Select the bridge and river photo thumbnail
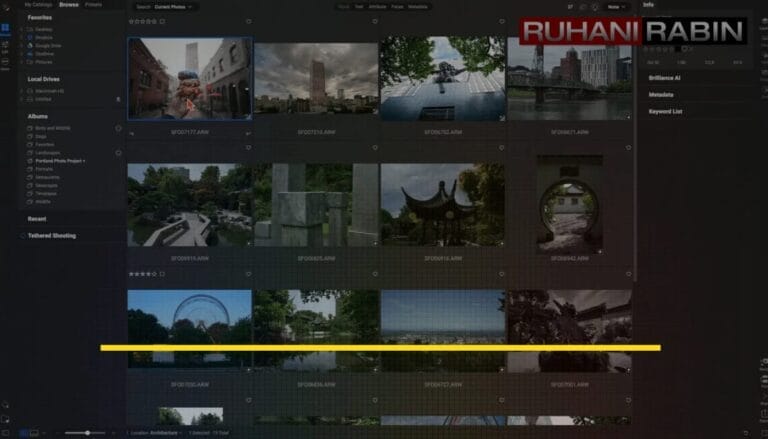 (570, 79)
